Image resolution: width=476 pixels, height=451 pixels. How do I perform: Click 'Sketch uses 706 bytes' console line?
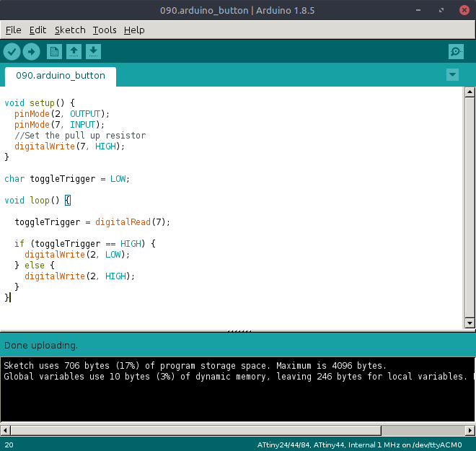pos(195,366)
